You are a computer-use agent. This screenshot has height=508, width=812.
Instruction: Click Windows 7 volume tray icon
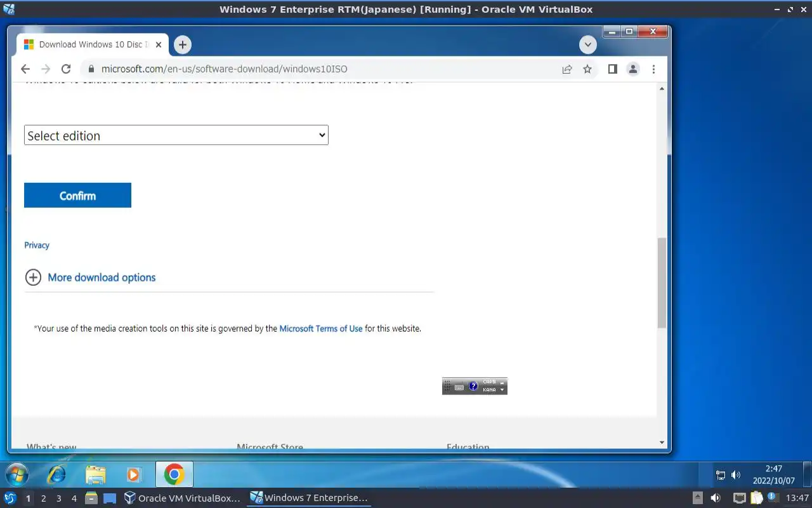point(736,475)
